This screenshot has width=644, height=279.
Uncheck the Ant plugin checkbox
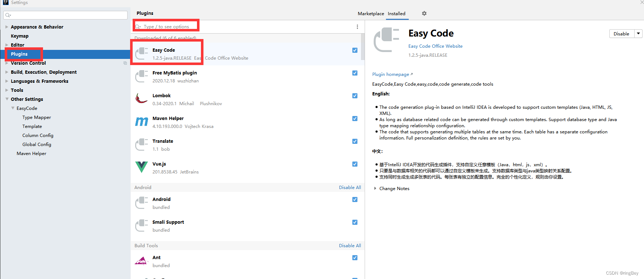click(355, 258)
